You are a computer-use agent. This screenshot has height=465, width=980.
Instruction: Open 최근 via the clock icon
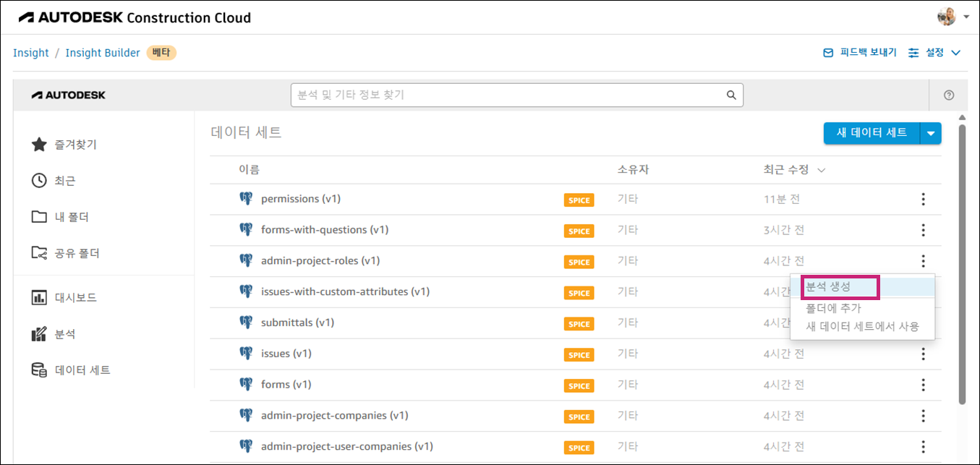[39, 180]
